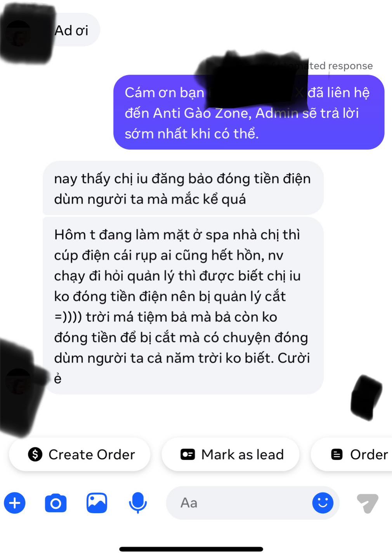This screenshot has width=392, height=559.
Task: Select the Mark as lead button
Action: pos(231,454)
